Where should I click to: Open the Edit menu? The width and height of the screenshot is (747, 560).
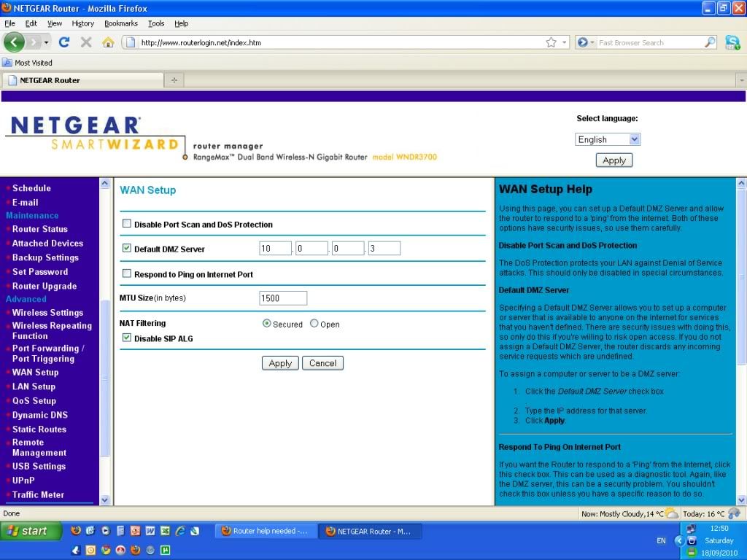(x=31, y=23)
